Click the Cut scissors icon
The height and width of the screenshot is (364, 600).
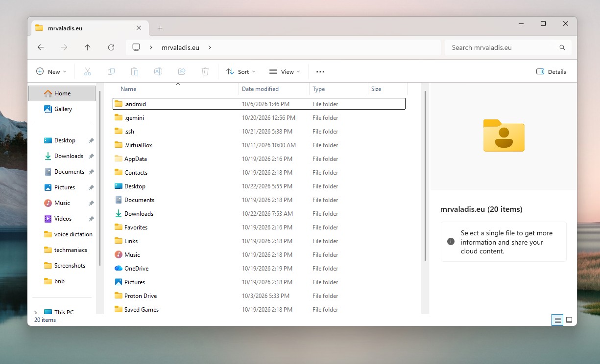coord(88,71)
